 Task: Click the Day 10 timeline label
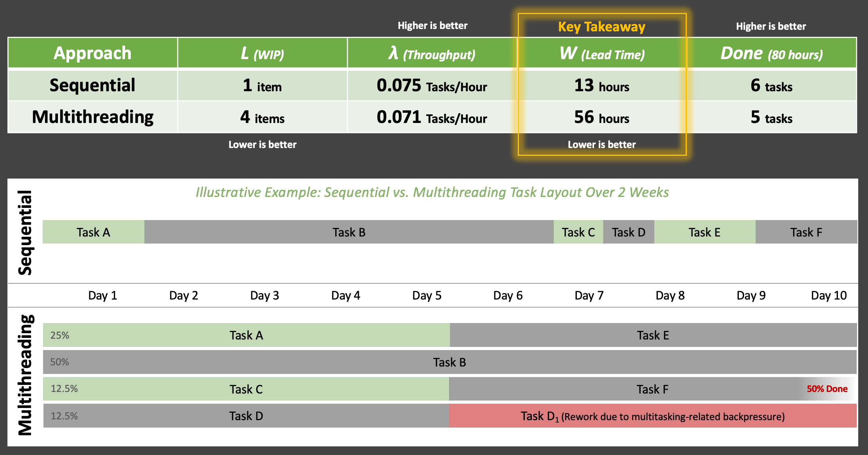(x=828, y=295)
